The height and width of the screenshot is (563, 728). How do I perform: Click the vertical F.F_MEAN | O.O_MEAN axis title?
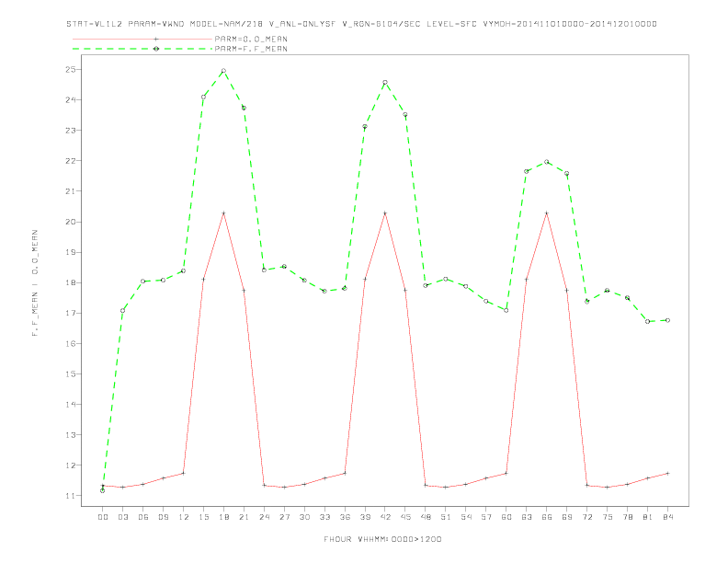coord(35,283)
